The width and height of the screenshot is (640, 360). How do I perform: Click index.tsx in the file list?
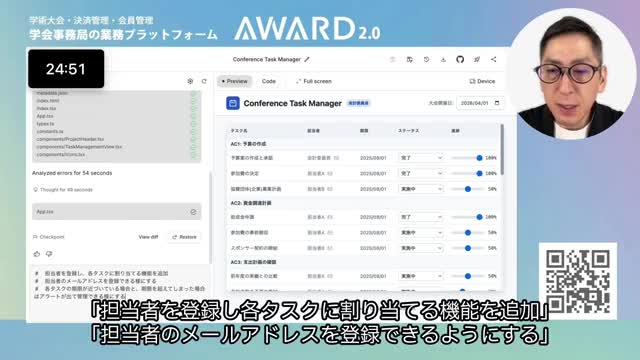[x=46, y=109]
